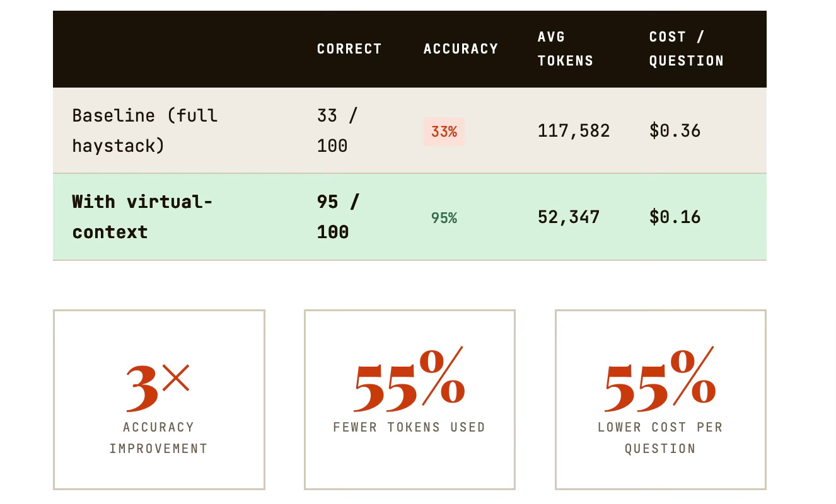Screen dimensions: 836x504
Task: Click the 55% above FEWER TOKENS USED
Action: click(x=409, y=378)
